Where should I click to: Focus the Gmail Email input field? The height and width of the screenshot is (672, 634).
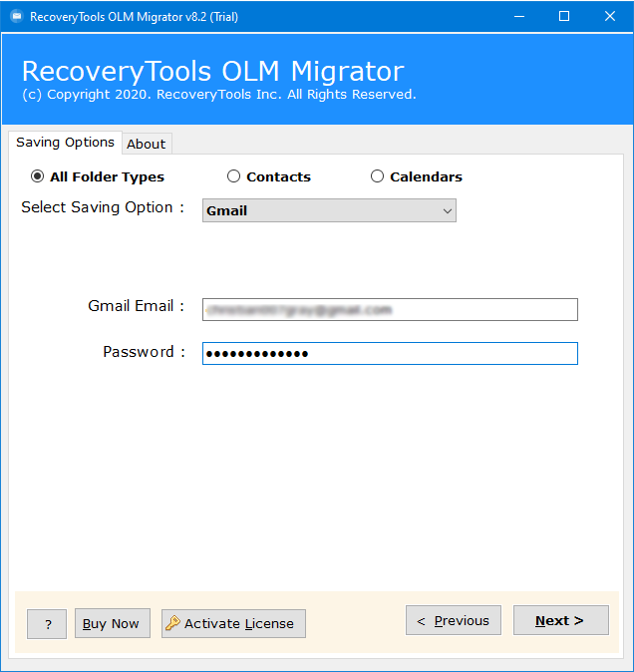click(x=390, y=309)
